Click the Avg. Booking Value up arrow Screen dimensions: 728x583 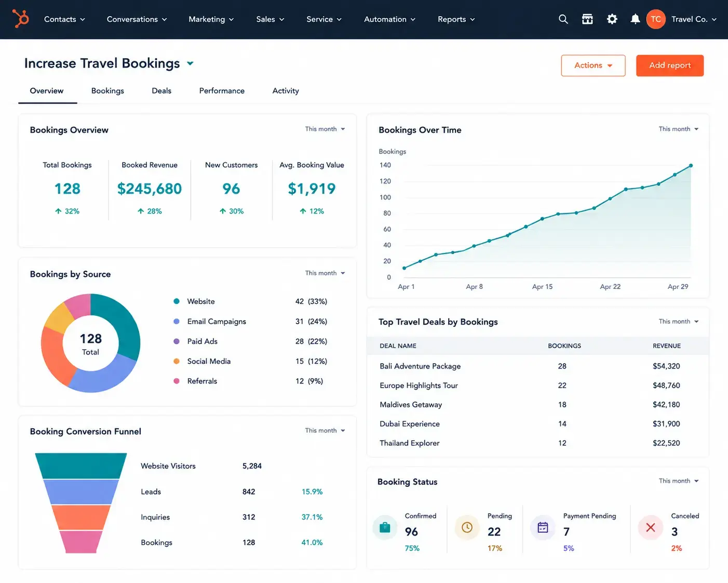point(303,211)
